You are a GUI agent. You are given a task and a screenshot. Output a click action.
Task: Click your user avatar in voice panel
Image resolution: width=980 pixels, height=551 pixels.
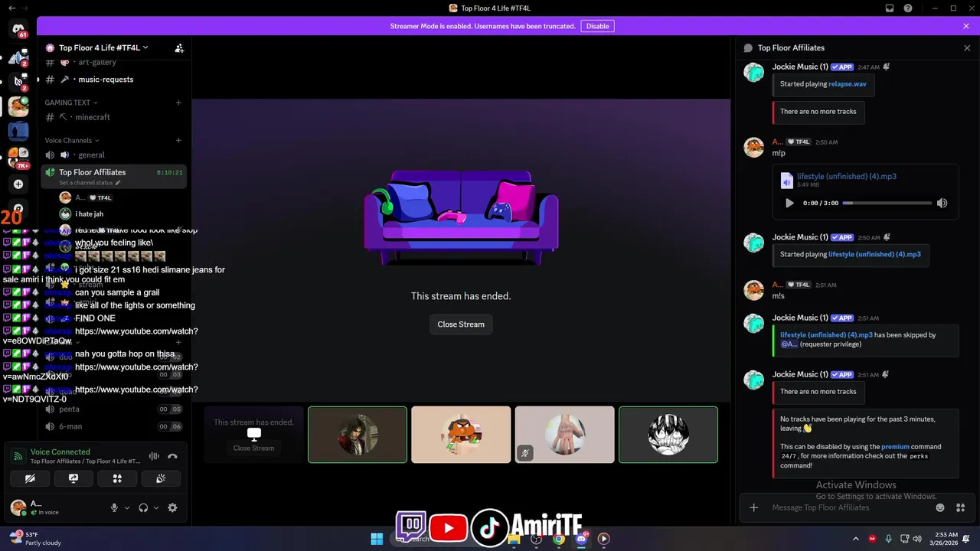(x=18, y=507)
